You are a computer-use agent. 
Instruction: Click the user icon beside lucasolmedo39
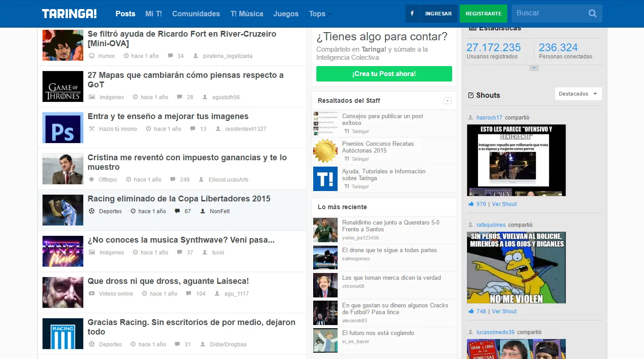point(471,332)
